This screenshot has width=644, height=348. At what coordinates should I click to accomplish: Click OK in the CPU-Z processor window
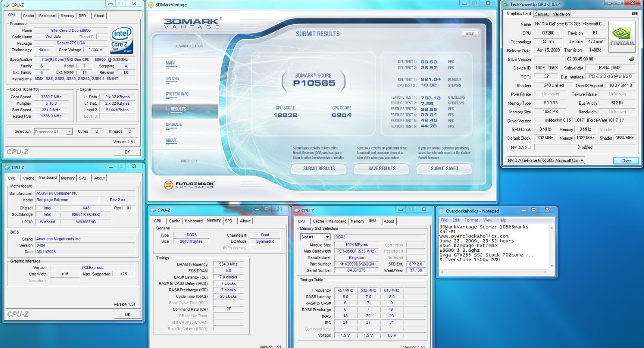pos(128,152)
